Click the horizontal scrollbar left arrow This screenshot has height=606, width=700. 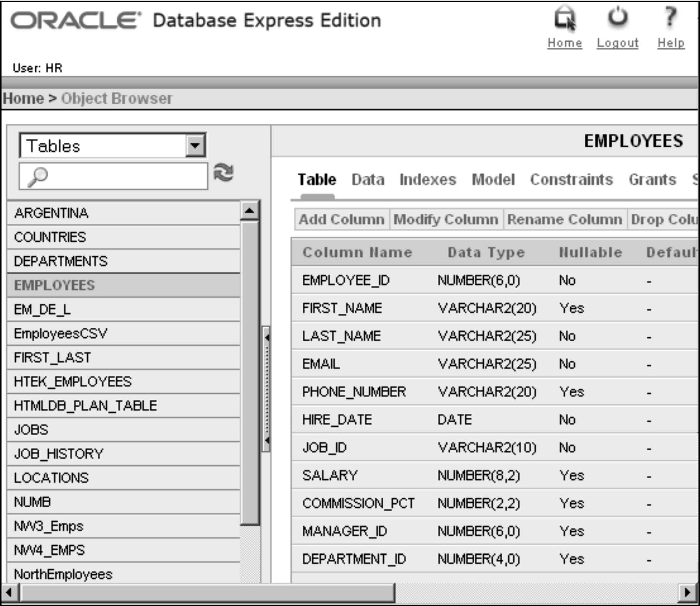(x=9, y=593)
